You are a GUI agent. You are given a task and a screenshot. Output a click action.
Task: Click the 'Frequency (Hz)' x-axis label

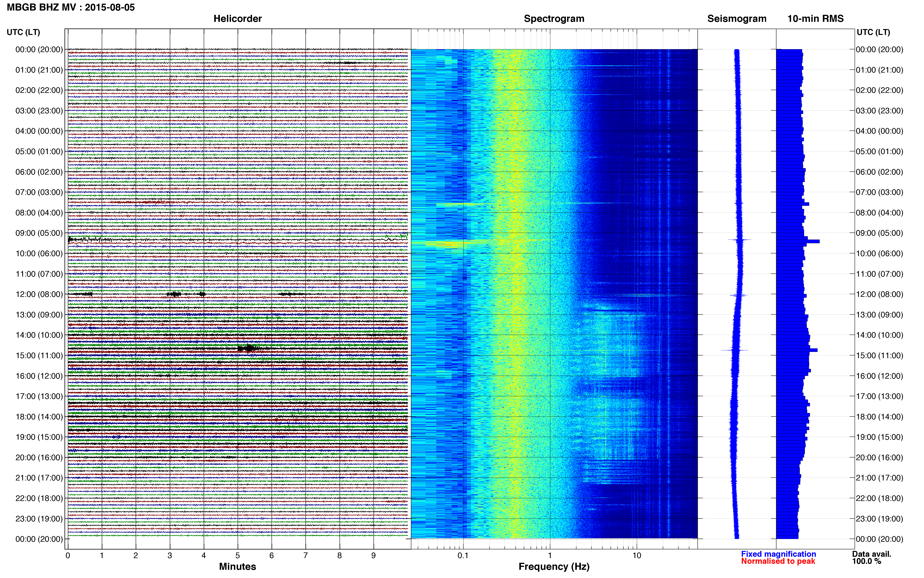[554, 566]
